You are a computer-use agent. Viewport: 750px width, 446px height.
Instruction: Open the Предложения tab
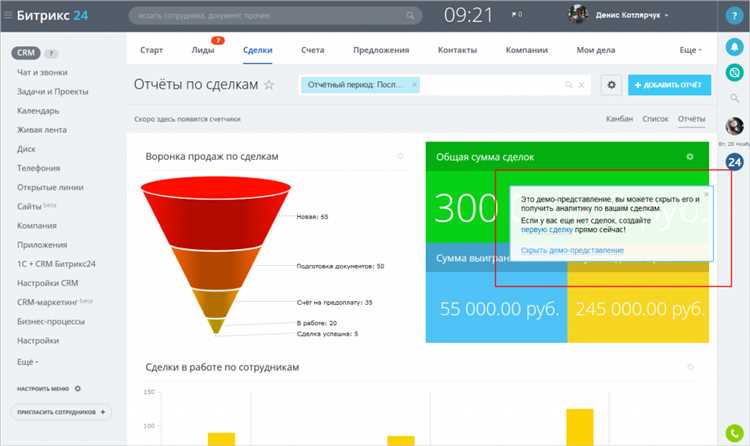click(381, 50)
